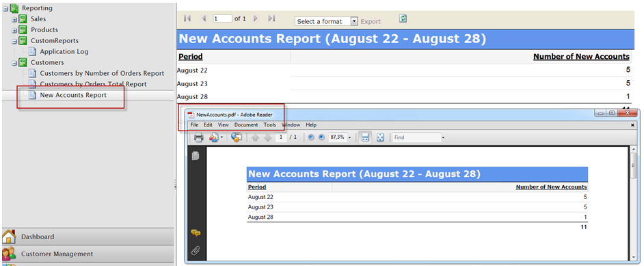Screen dimensions: 644x266
Task: Open the Comments panel in Adobe Reader sidebar
Action: [x=196, y=233]
